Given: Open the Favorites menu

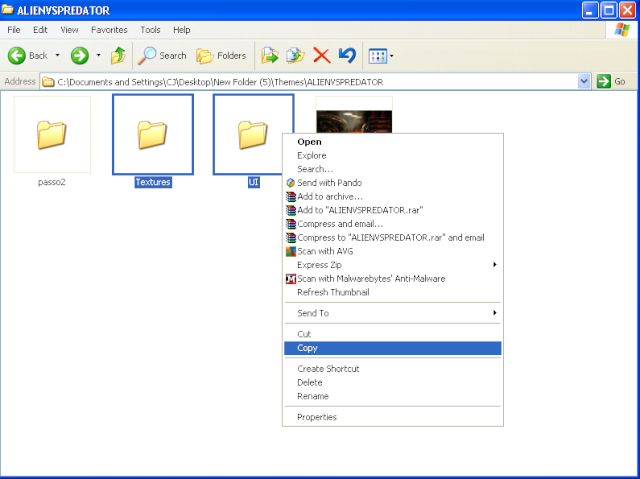Looking at the screenshot, I should click(x=109, y=30).
